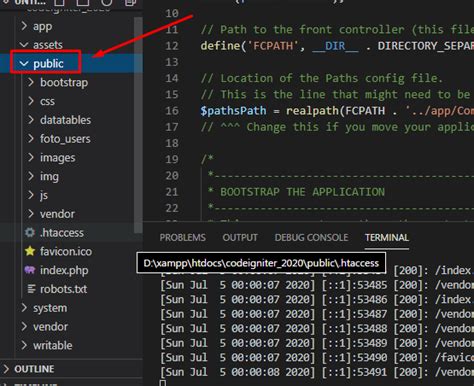
Task: Expand the OUTLINE section chevron
Action: (x=6, y=369)
